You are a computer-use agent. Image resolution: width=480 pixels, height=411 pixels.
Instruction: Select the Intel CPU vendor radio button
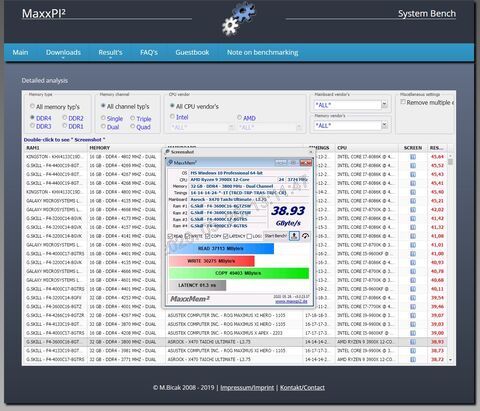[x=172, y=117]
